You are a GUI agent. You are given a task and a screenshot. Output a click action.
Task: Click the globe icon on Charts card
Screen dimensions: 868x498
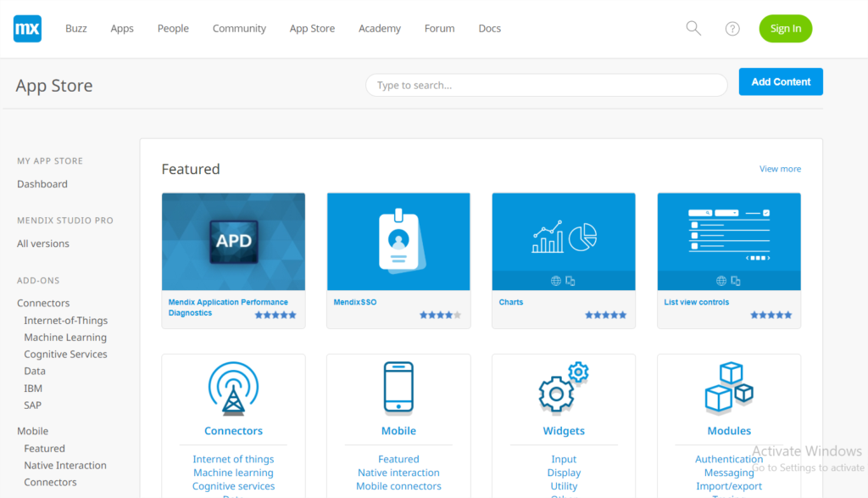[556, 281]
